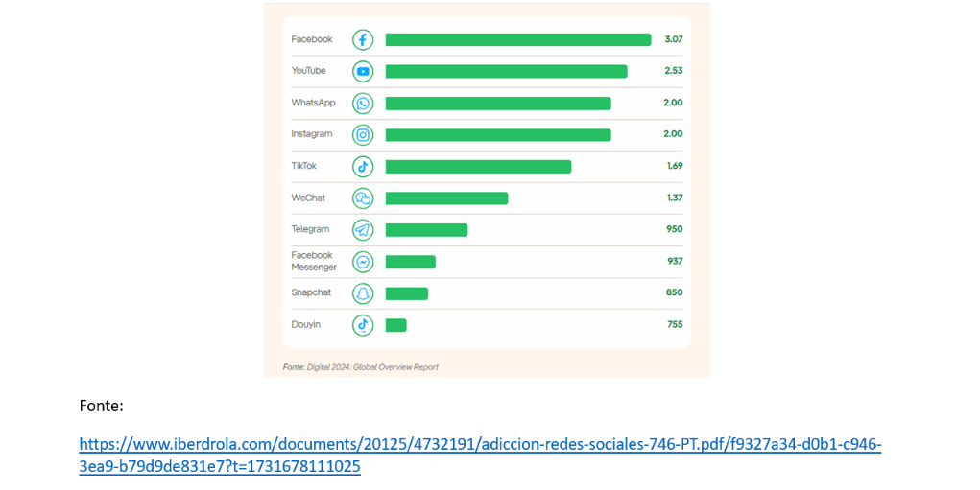
Task: Click the 3.07 value label
Action: [x=674, y=39]
